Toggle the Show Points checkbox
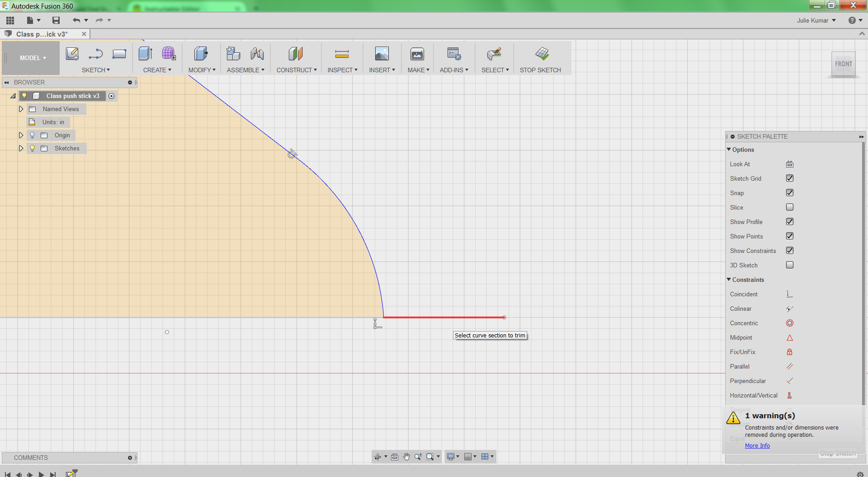The width and height of the screenshot is (868, 477). pyautogui.click(x=790, y=236)
